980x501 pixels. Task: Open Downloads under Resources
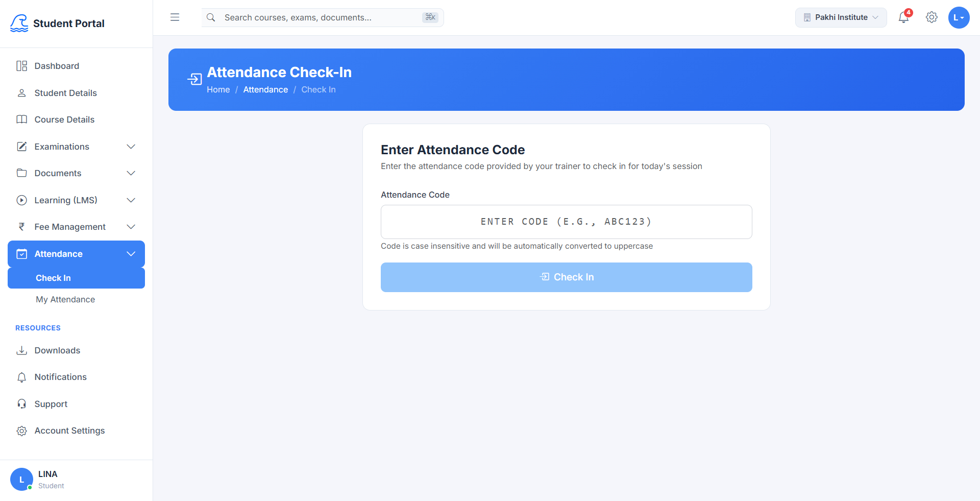(76, 350)
